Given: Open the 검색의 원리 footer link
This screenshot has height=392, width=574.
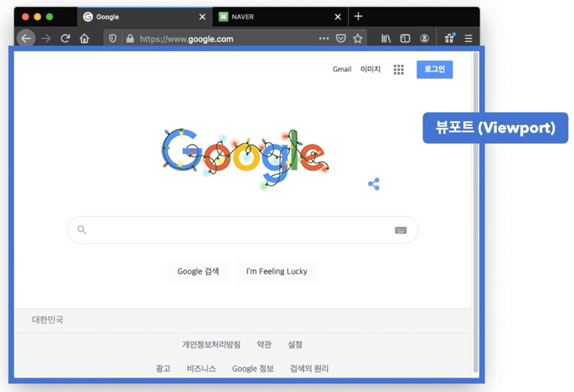Looking at the screenshot, I should [x=309, y=369].
